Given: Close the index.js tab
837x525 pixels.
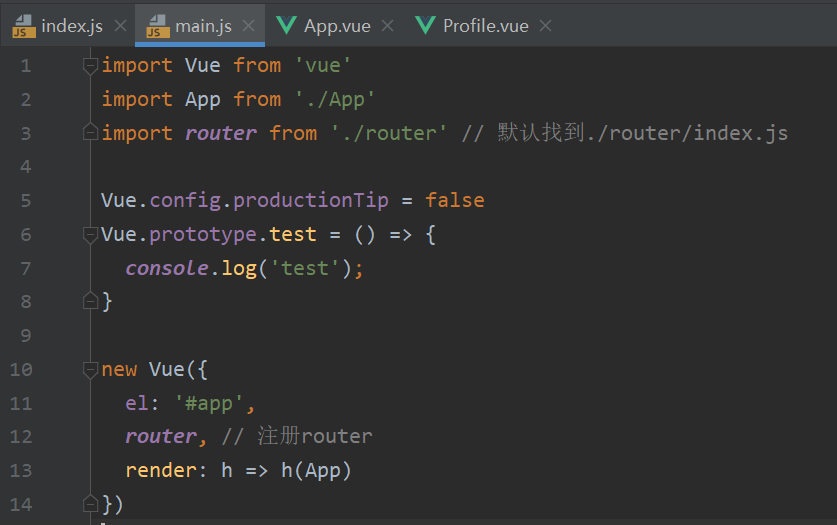Looking at the screenshot, I should click(119, 26).
